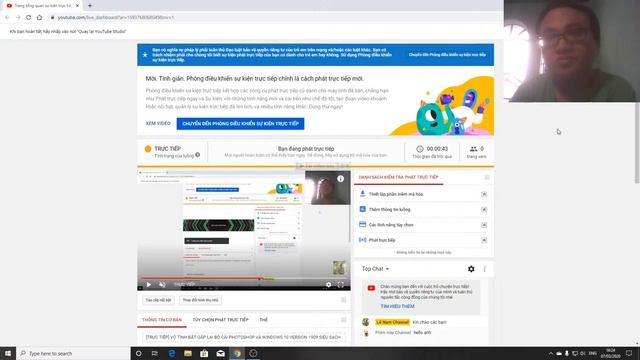The width and height of the screenshot is (640, 360).
Task: Click the page vertical scrollbar
Action: tap(637, 143)
